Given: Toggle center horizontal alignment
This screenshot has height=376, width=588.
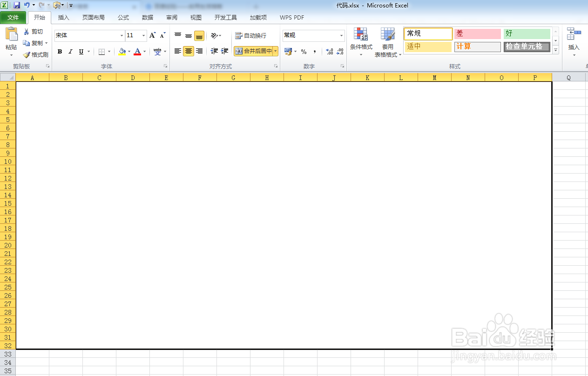Looking at the screenshot, I should point(189,51).
